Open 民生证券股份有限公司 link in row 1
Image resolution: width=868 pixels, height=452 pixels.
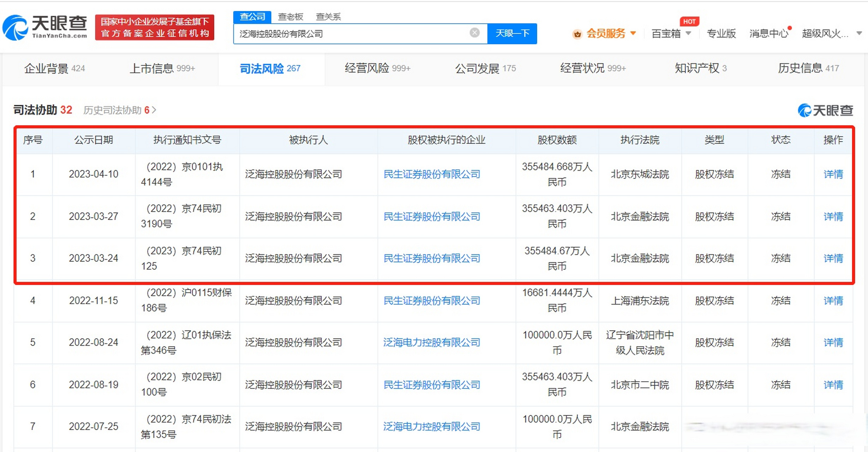pos(432,174)
